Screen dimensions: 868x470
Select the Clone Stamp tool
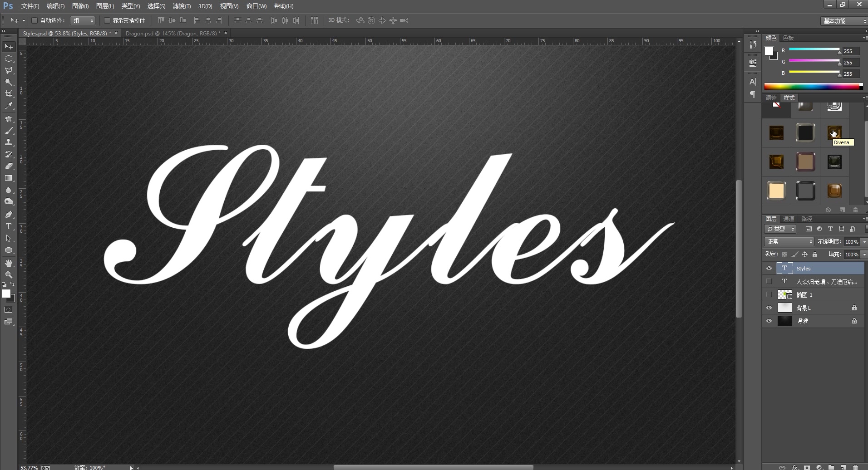pos(8,142)
